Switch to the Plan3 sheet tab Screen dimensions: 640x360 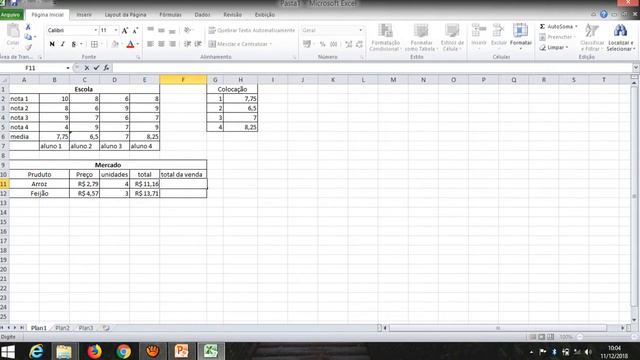tap(86, 328)
